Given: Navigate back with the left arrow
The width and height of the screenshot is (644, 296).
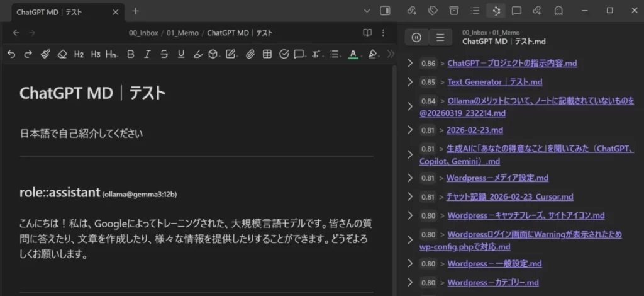Looking at the screenshot, I should point(16,33).
